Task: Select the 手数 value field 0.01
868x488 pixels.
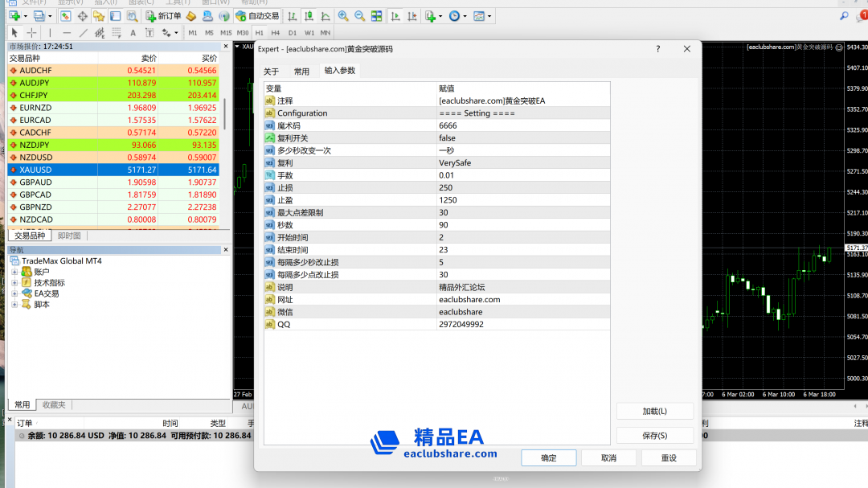Action: tap(522, 175)
